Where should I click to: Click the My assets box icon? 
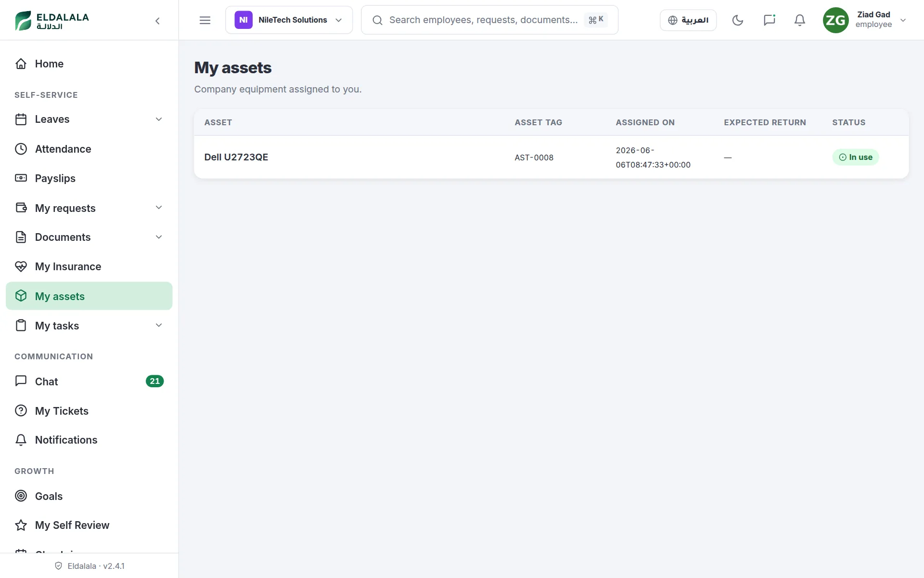coord(21,296)
